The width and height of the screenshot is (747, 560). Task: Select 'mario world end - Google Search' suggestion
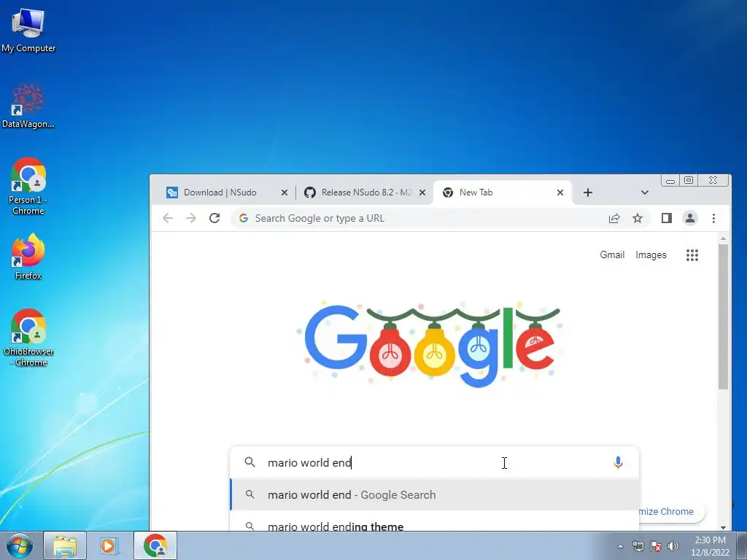click(435, 495)
